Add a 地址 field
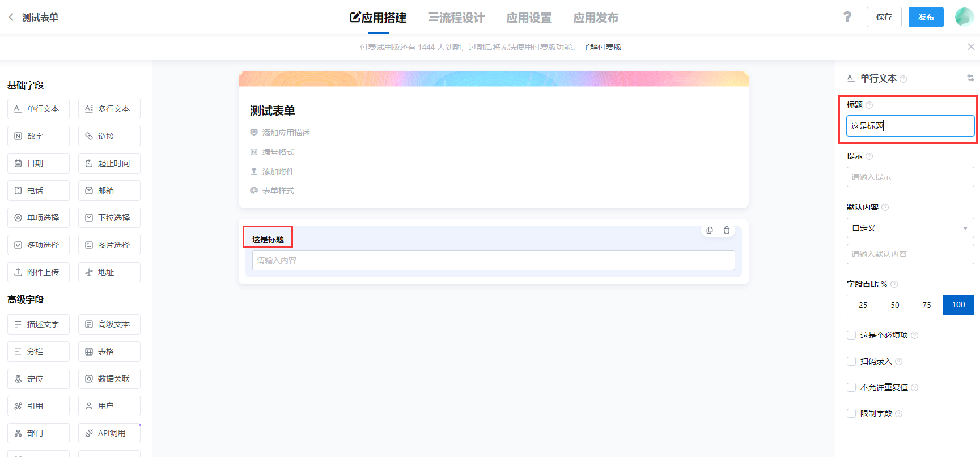Viewport: 980px width, 457px height. 109,272
